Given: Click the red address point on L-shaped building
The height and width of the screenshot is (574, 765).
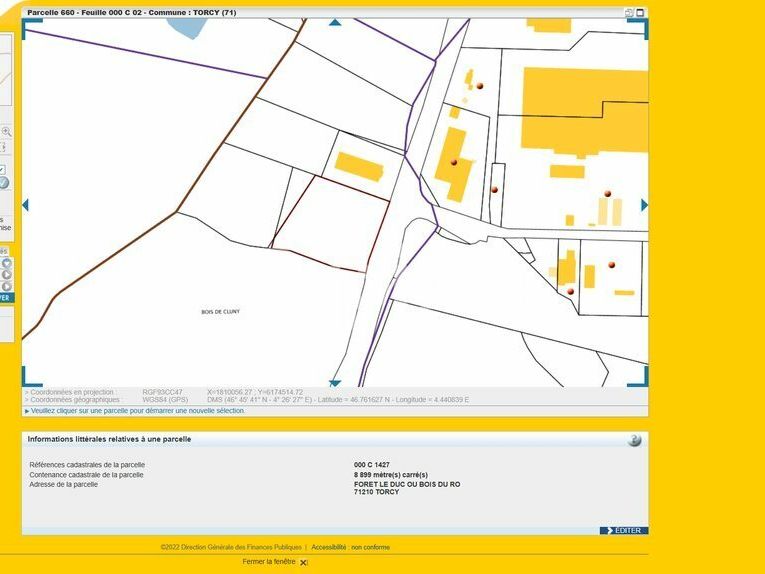Looking at the screenshot, I should click(454, 162).
